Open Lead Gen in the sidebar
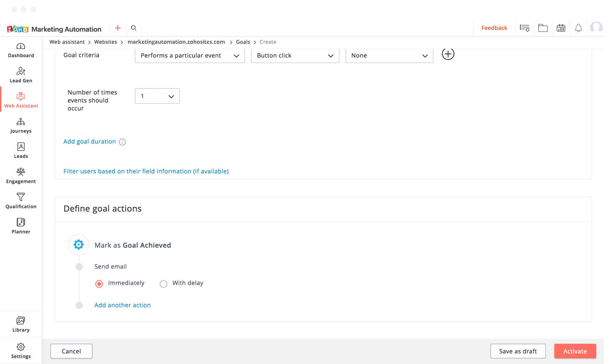This screenshot has height=364, width=604. 21,75
